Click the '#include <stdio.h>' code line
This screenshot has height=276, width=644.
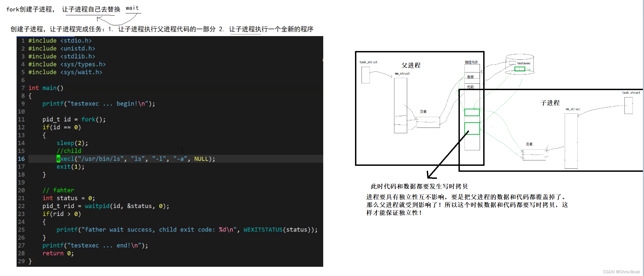coord(60,40)
